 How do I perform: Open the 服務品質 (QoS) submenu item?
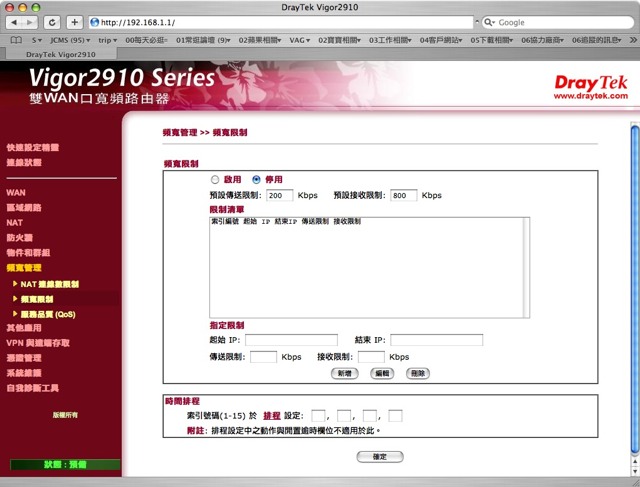pyautogui.click(x=48, y=314)
